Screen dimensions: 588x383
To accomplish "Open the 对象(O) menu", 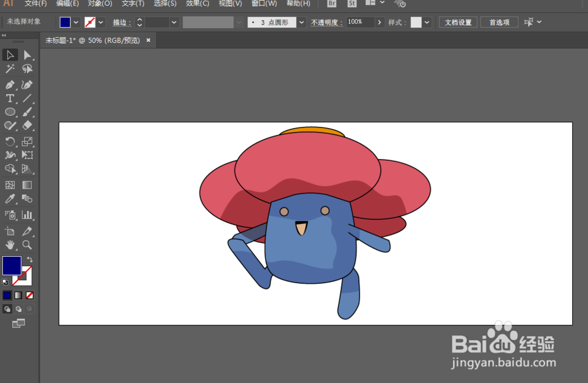I will 100,4.
